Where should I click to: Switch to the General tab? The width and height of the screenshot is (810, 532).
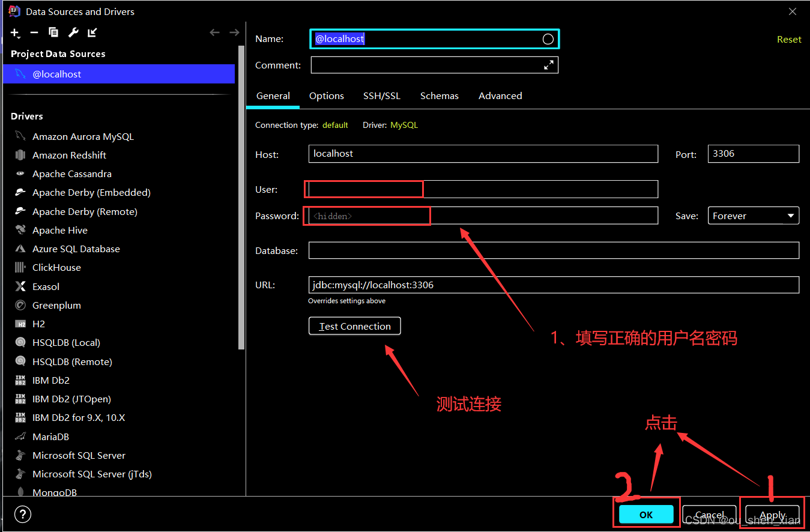click(273, 95)
